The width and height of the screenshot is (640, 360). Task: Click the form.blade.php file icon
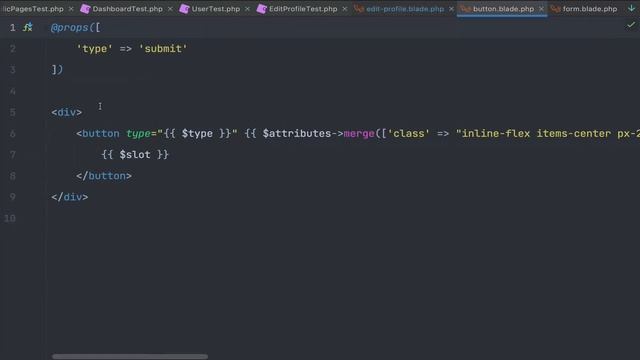556,9
